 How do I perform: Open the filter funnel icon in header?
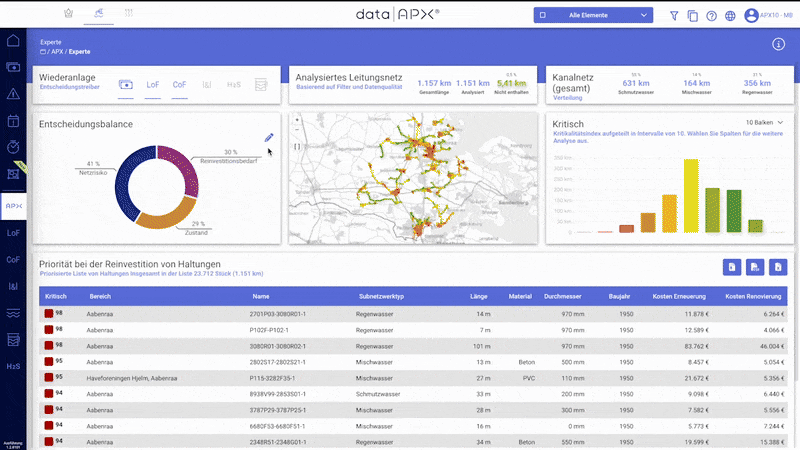675,16
